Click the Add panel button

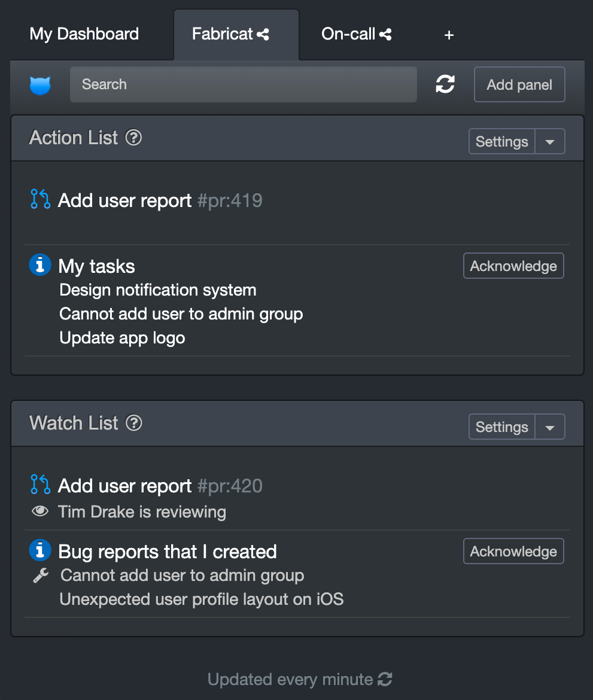[519, 84]
